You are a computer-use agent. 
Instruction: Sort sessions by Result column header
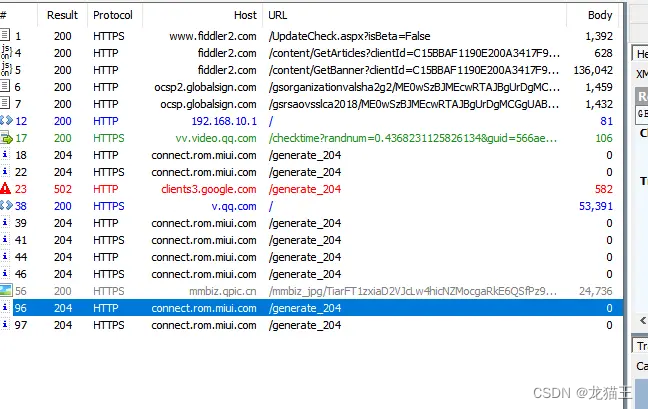(x=62, y=15)
